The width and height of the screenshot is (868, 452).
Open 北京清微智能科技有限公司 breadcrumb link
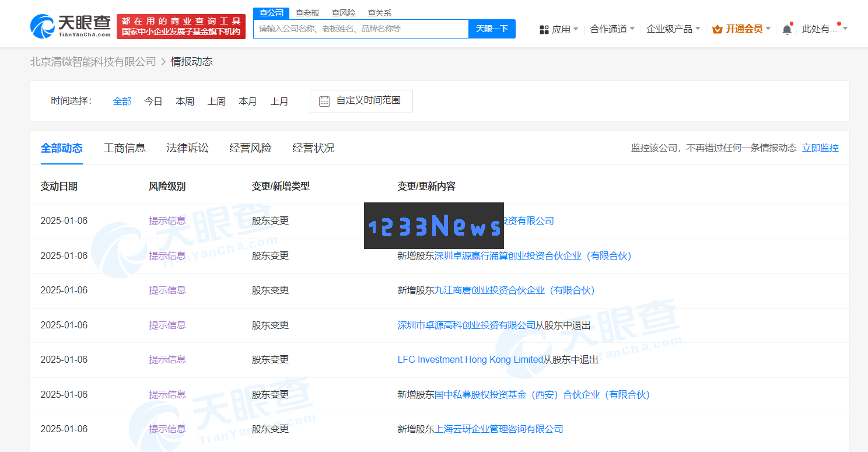click(x=93, y=62)
